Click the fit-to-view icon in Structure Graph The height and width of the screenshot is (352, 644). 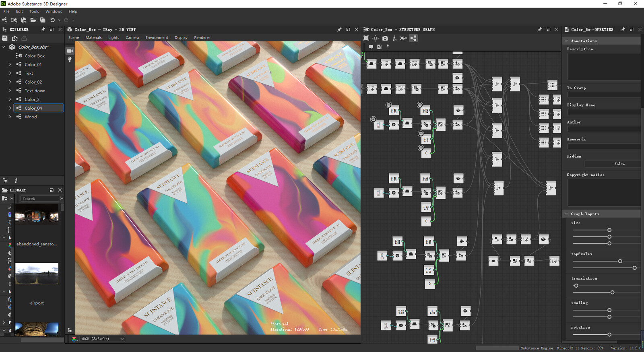pos(366,38)
